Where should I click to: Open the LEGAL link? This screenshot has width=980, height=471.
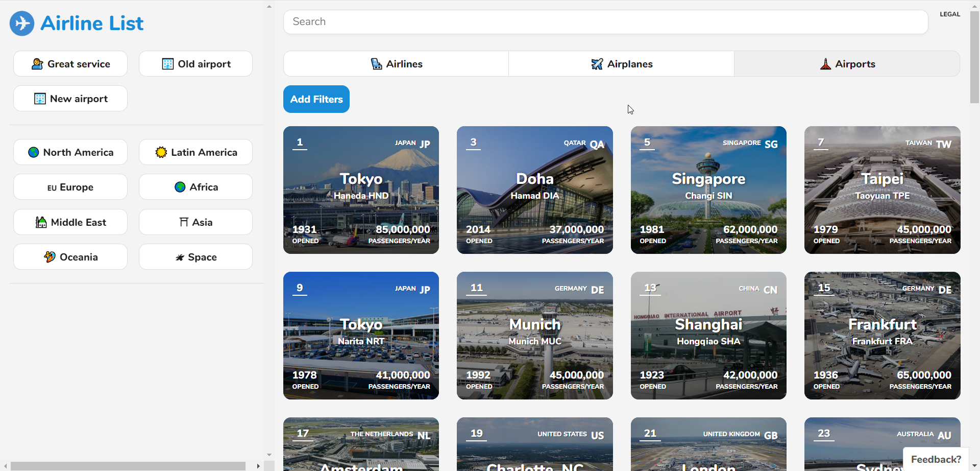coord(950,14)
